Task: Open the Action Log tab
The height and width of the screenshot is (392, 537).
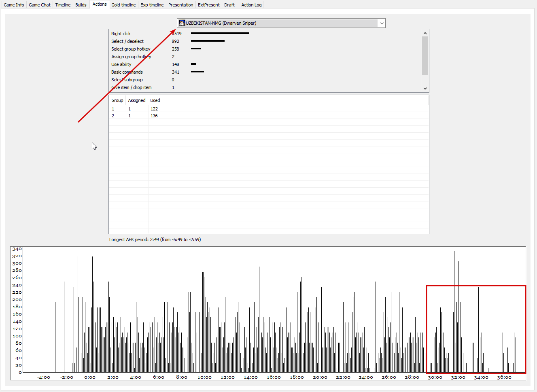Action: [251, 5]
